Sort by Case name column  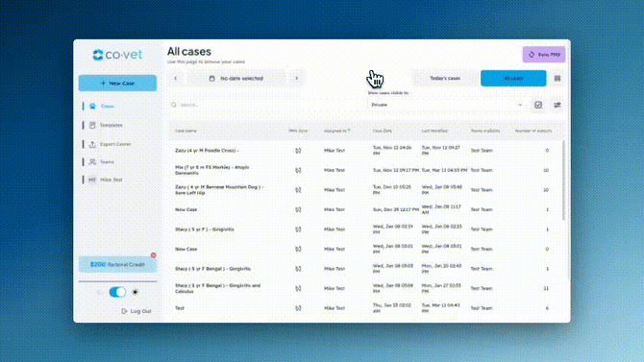tap(186, 131)
